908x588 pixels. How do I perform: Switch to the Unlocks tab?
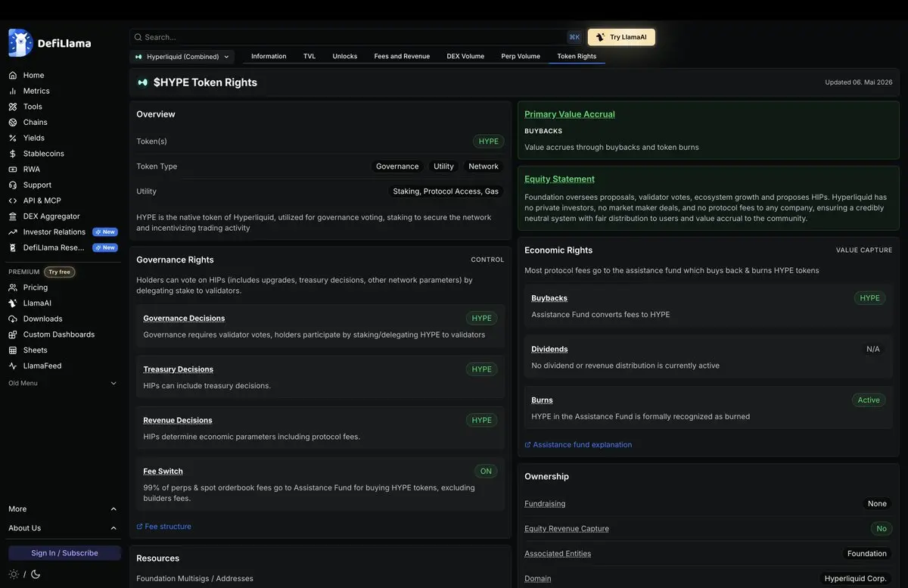pos(345,57)
